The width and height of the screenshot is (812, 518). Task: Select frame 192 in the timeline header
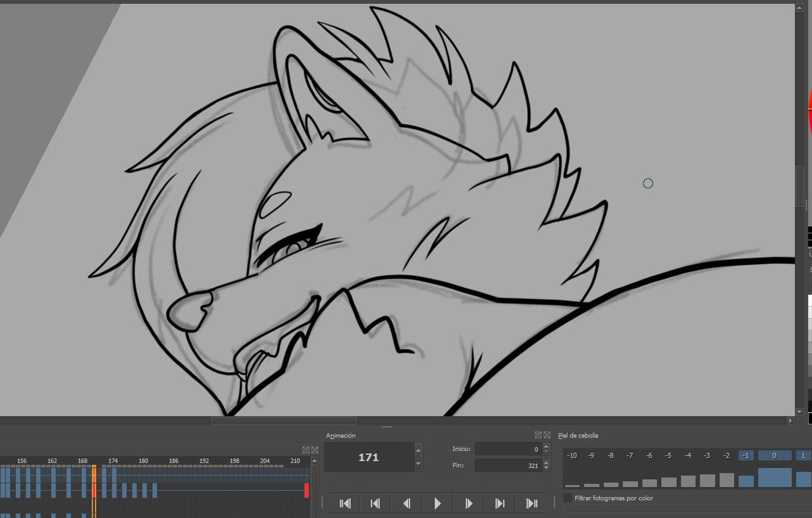204,461
